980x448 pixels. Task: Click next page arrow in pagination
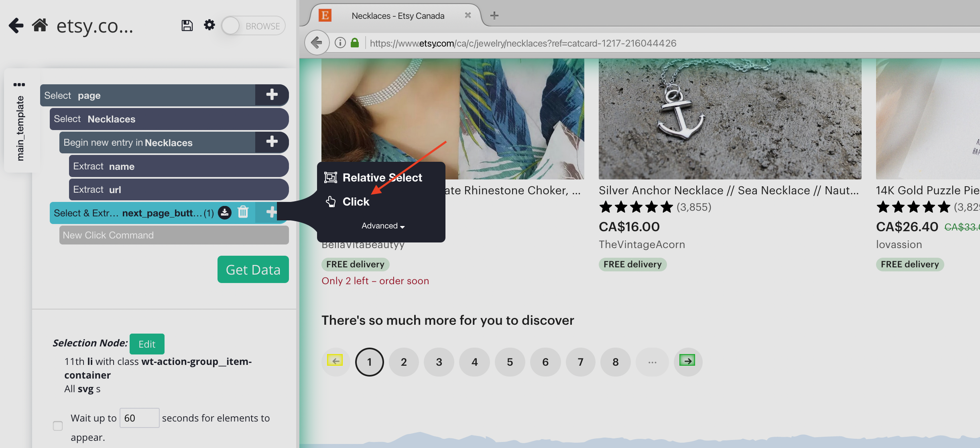coord(688,361)
